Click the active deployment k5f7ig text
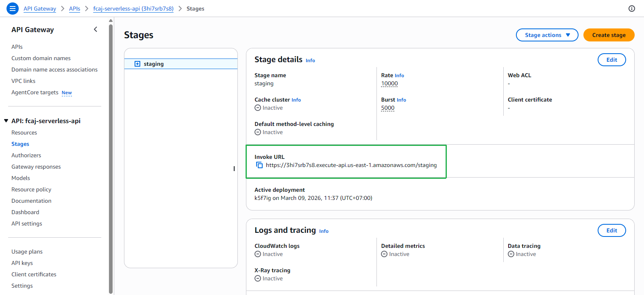644x295 pixels. coord(313,198)
